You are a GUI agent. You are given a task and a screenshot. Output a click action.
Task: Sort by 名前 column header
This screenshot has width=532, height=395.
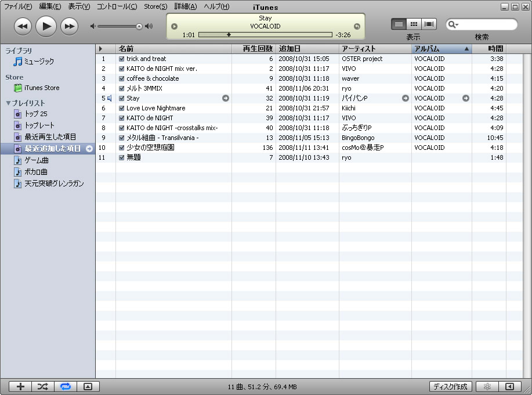(x=173, y=49)
